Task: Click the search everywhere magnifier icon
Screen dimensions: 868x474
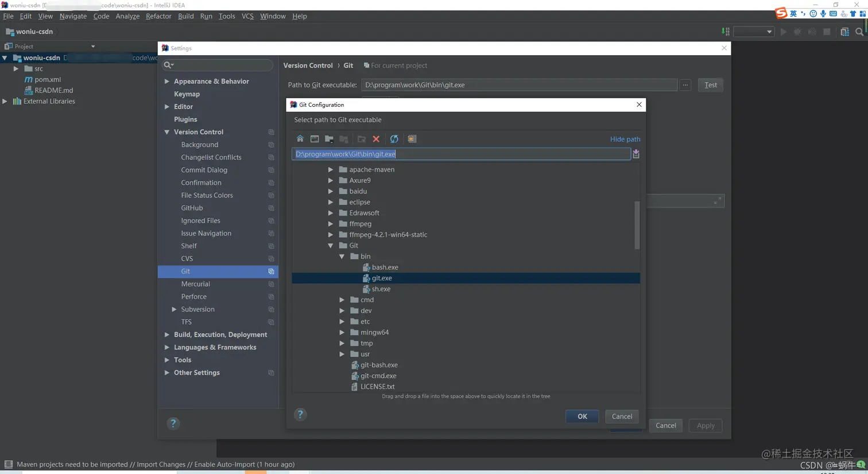Action: pyautogui.click(x=859, y=32)
